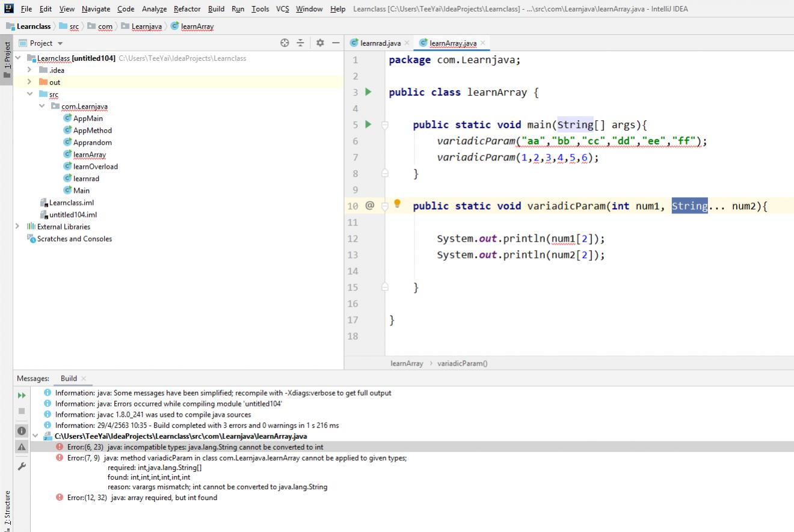
Task: Click Collapse All icon in Project panel
Action: [300, 43]
